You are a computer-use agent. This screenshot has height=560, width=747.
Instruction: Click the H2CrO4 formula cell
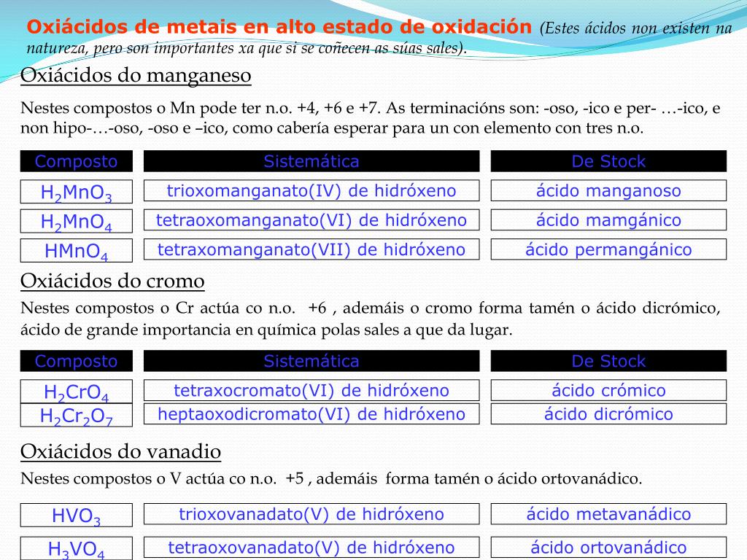(x=76, y=392)
